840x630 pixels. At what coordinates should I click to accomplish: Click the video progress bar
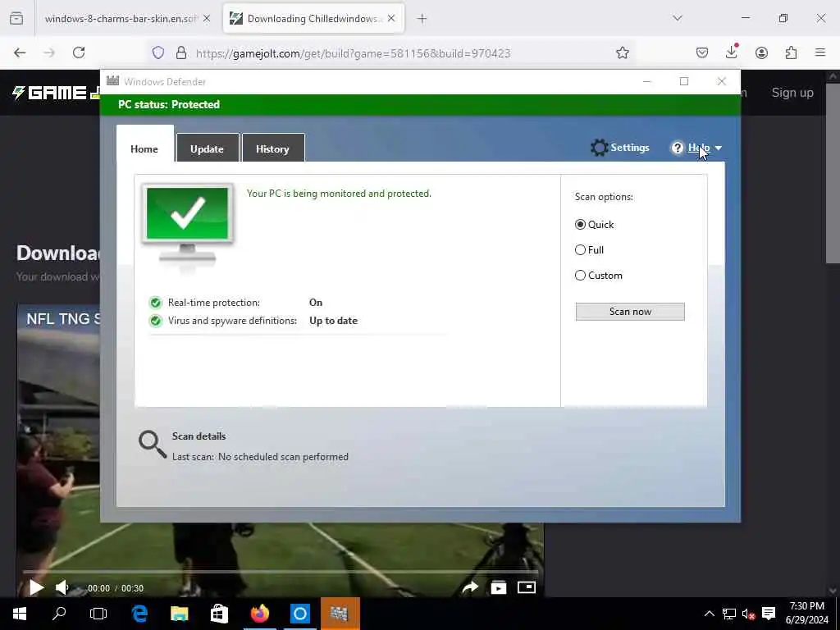click(281, 573)
